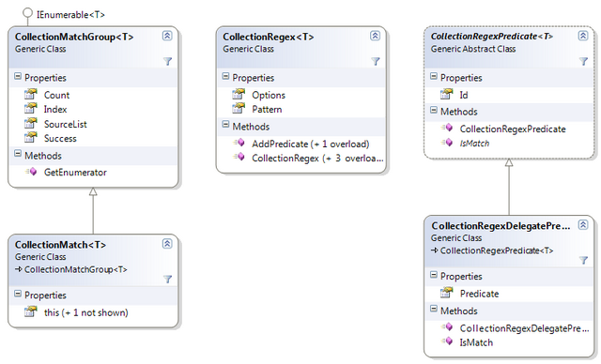Click the IEnumerable<T> interface lollipop
This screenshot has width=601, height=364.
pos(27,12)
